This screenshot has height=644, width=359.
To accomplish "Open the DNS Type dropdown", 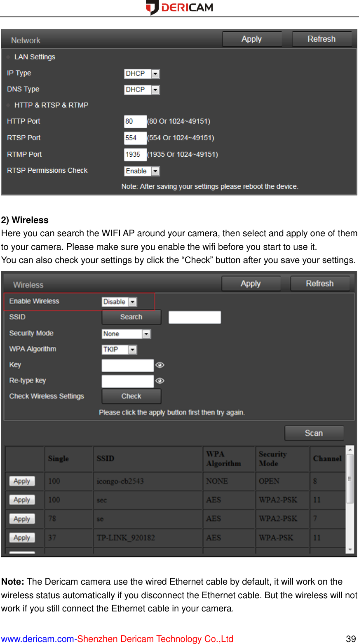I will tap(142, 90).
